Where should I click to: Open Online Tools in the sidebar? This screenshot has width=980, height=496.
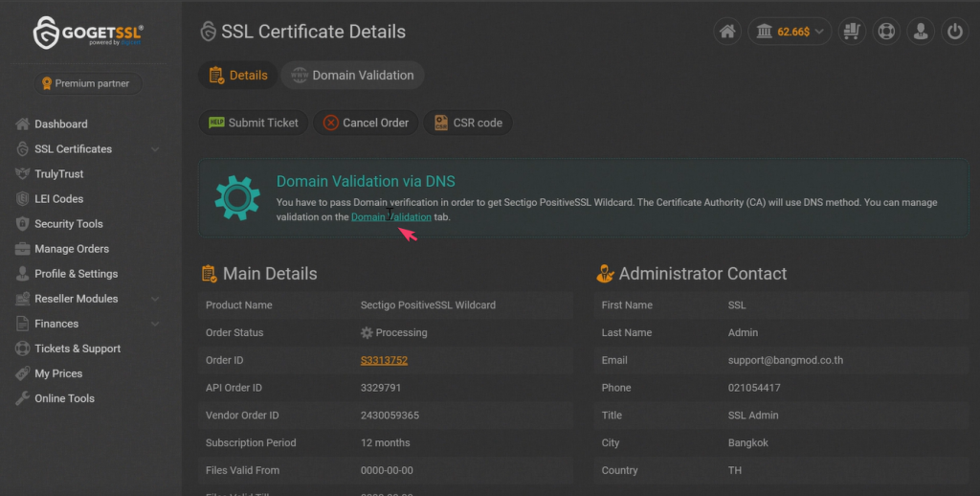tap(64, 398)
